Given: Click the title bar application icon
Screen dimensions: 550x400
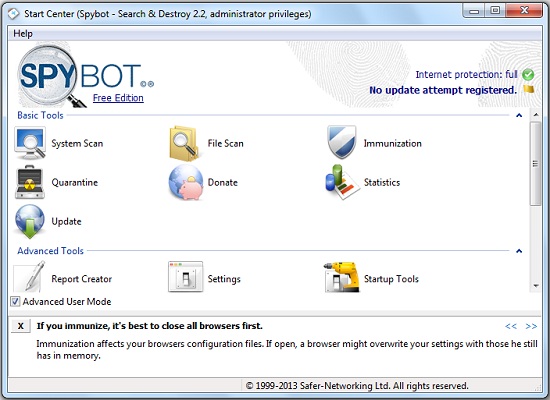Looking at the screenshot, I should point(14,14).
